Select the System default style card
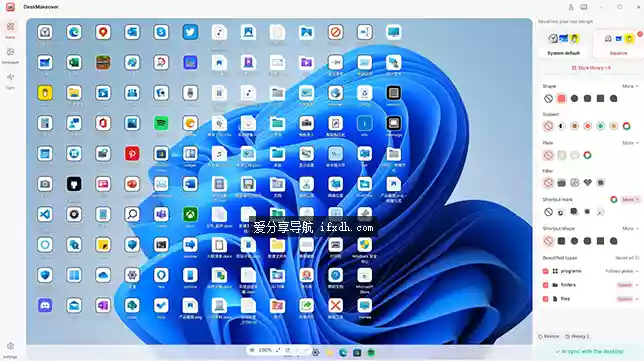Screen dimensions: 644x361 pyautogui.click(x=564, y=44)
